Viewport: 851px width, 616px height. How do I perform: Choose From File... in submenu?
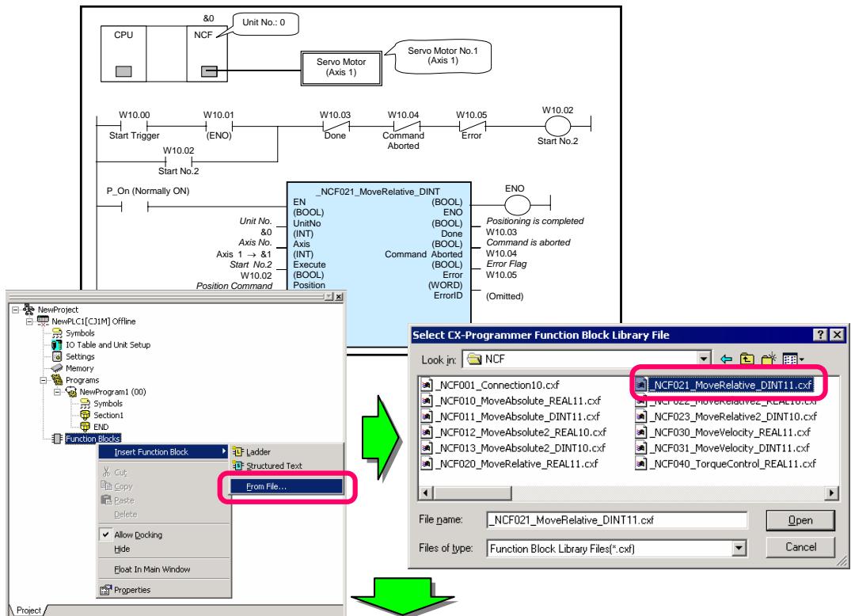click(x=287, y=486)
